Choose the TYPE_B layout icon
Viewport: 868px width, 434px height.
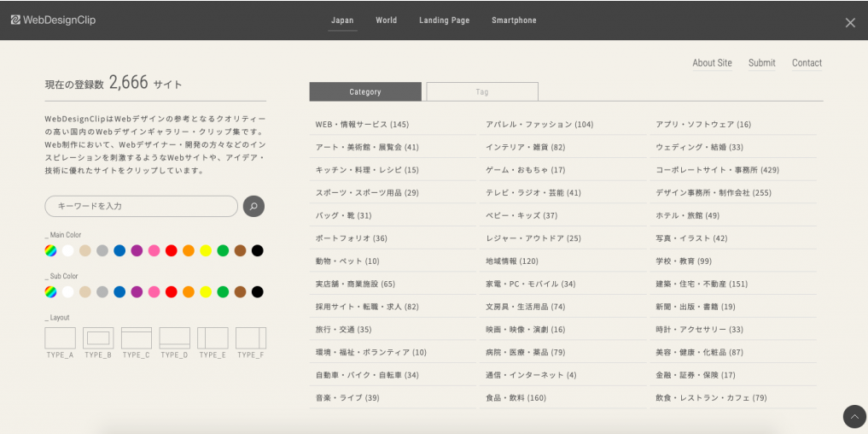(98, 338)
